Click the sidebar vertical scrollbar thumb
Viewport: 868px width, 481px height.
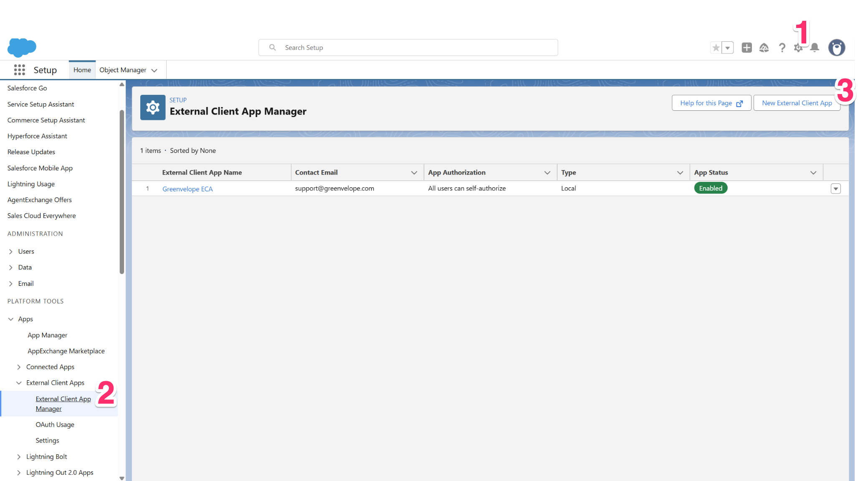[x=122, y=192]
